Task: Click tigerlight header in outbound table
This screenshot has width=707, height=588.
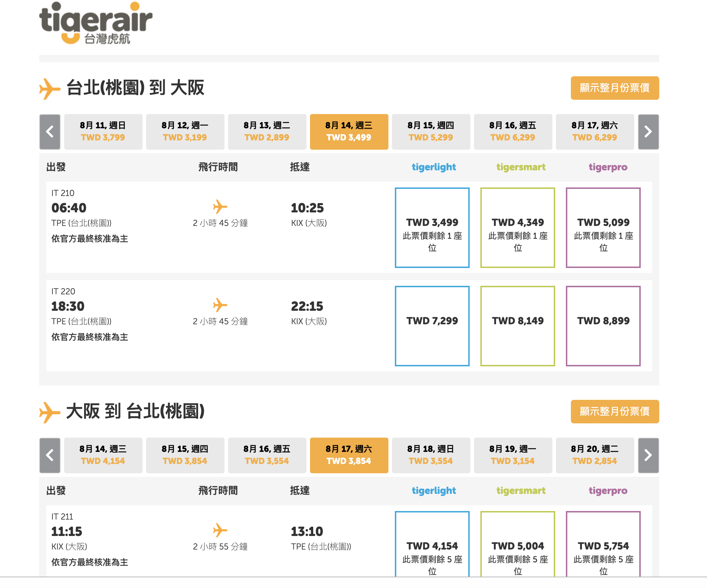Action: point(434,167)
